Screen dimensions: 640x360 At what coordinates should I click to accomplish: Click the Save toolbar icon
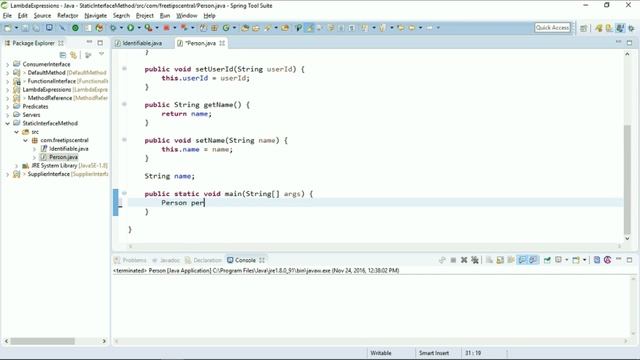(x=25, y=28)
